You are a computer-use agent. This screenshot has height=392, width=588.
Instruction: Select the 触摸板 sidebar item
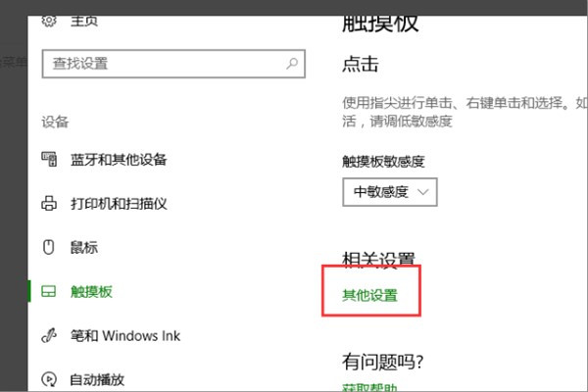pos(91,291)
